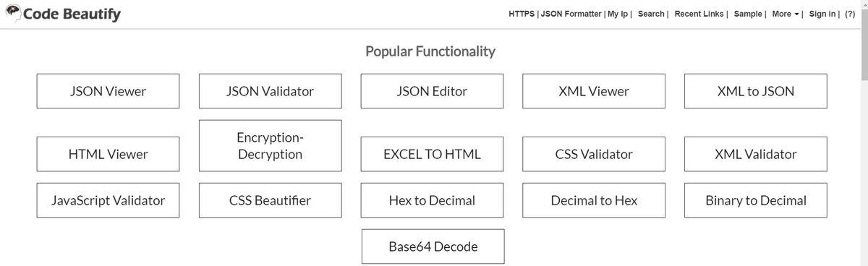Click the Sample nav item
Image resolution: width=868 pixels, height=266 pixels.
coord(748,14)
